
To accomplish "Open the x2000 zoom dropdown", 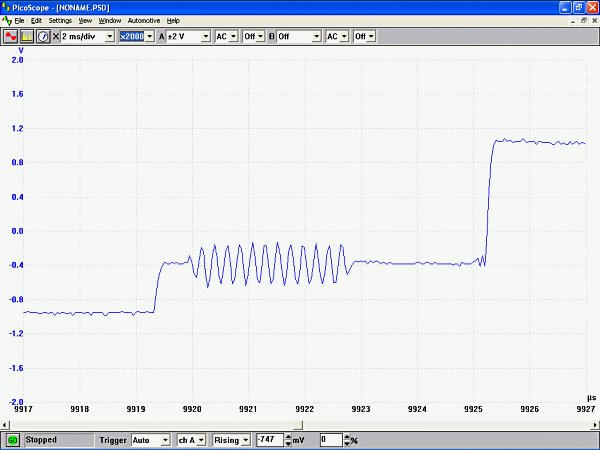I will click(x=137, y=37).
